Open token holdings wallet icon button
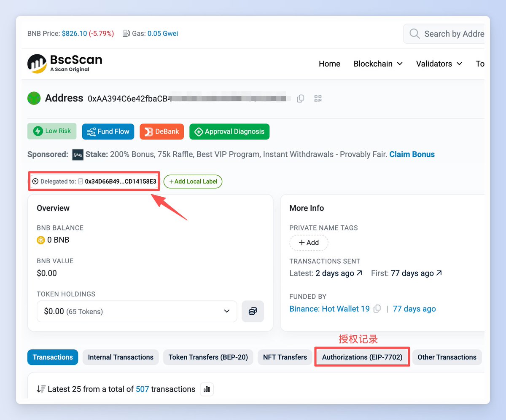 (x=253, y=311)
